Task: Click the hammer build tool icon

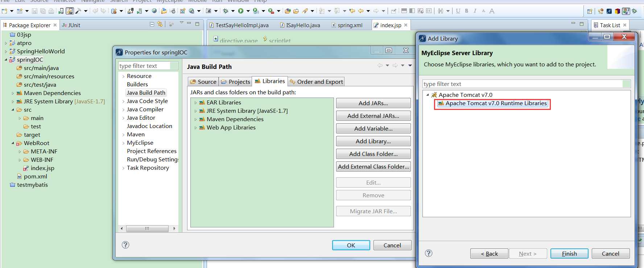Action: (x=78, y=11)
